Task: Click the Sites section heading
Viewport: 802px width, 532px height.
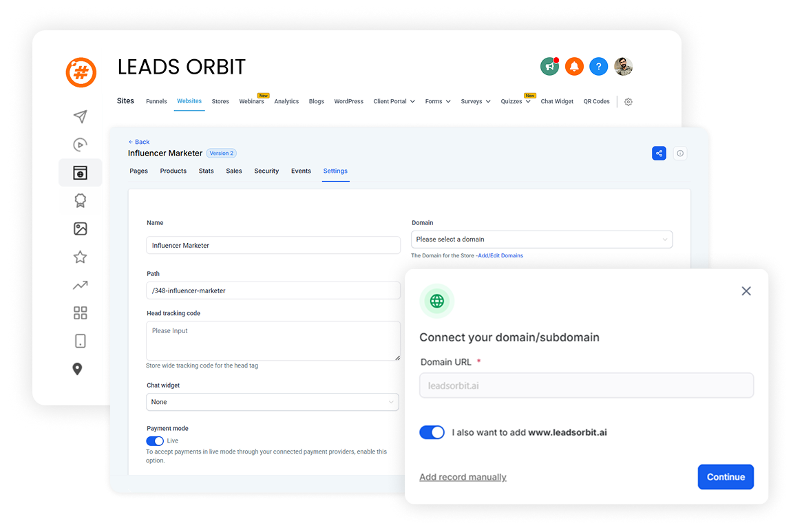Action: coord(125,100)
